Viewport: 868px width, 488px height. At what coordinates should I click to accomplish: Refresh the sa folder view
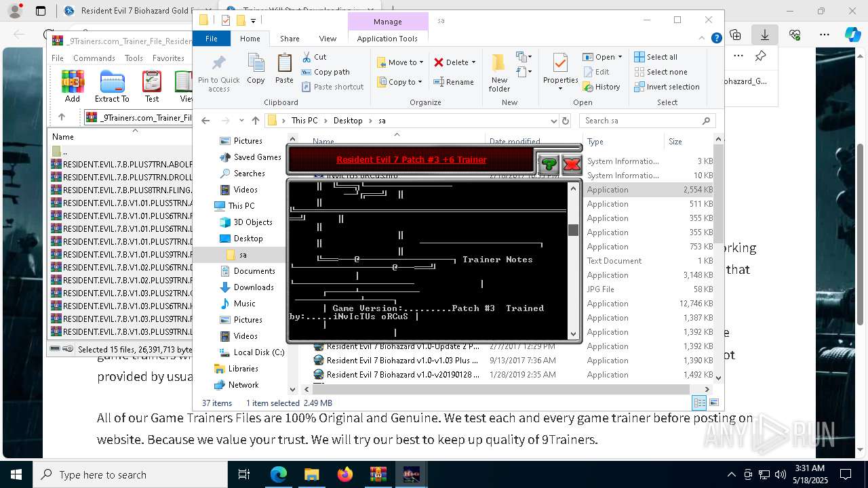566,121
